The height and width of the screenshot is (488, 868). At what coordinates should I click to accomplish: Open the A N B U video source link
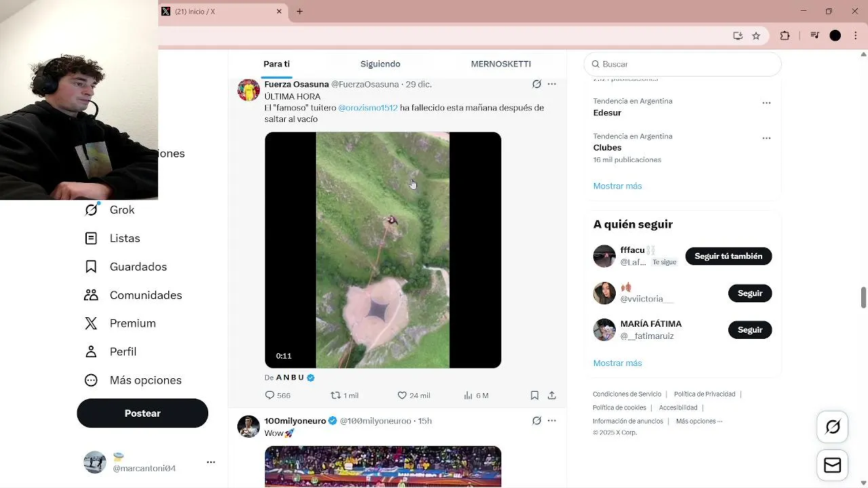[x=295, y=378]
